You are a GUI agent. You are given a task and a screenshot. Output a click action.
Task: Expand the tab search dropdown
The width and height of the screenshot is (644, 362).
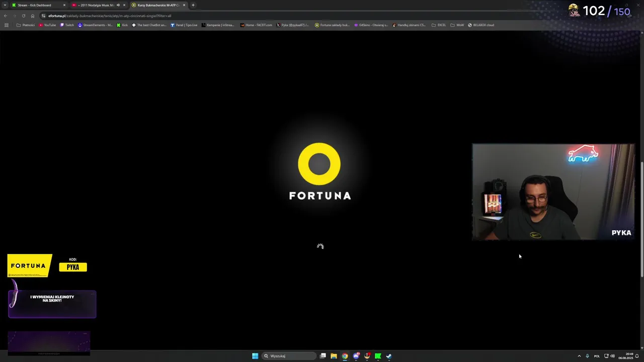point(5,5)
